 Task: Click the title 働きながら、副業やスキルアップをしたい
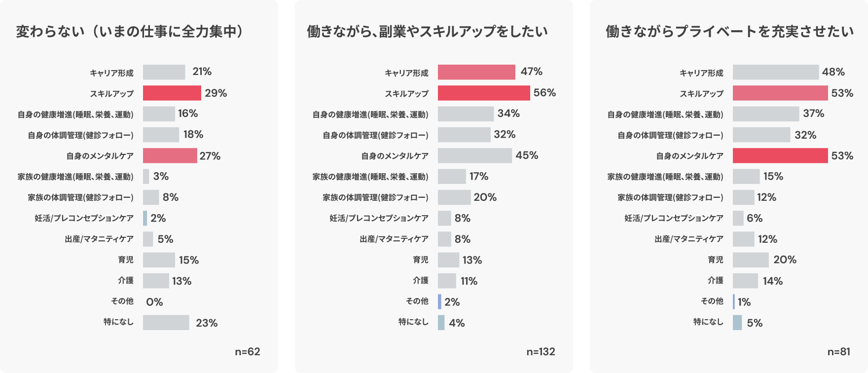427,32
